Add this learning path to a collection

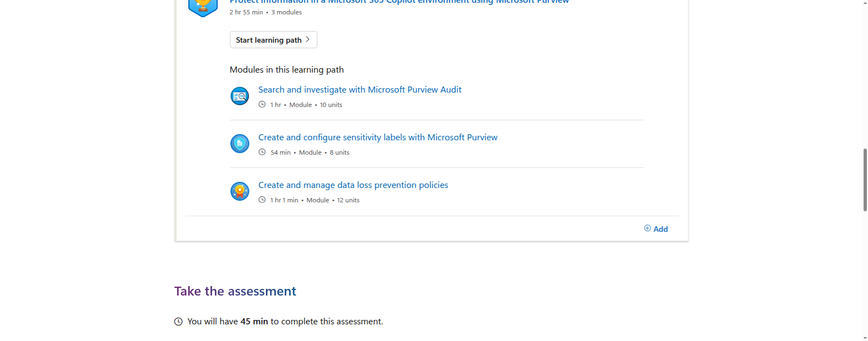(656, 229)
